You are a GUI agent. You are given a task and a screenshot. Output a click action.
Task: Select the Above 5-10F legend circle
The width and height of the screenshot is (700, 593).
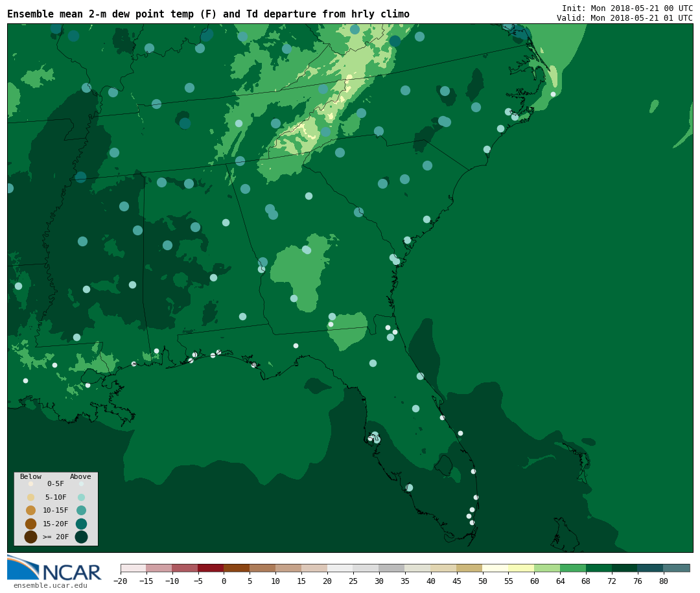(81, 497)
